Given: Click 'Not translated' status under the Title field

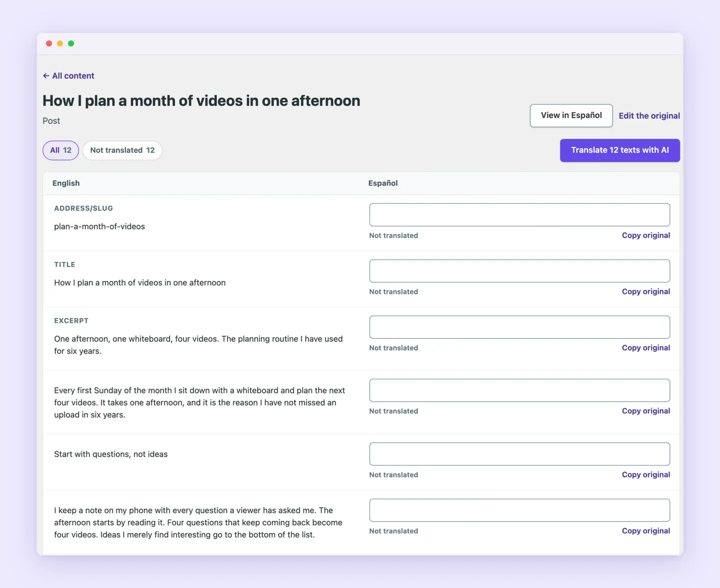Looking at the screenshot, I should point(393,292).
